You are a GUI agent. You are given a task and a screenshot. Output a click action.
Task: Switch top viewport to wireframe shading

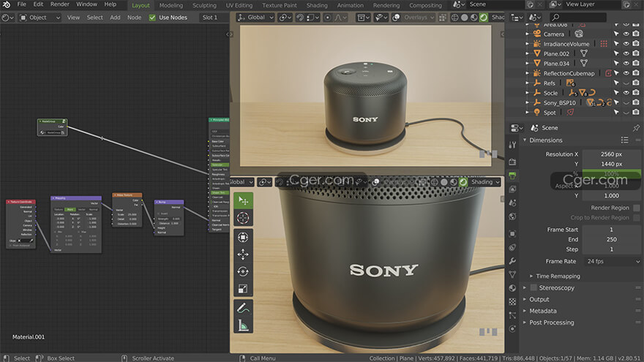(454, 18)
